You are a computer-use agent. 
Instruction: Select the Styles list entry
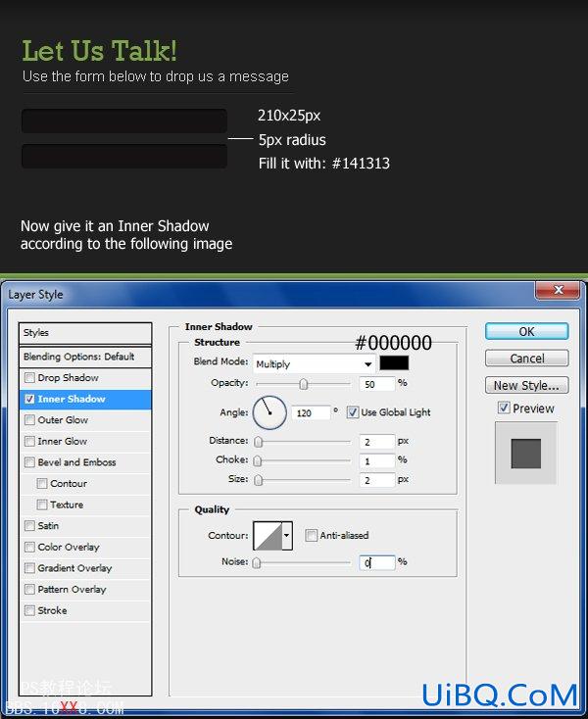85,333
